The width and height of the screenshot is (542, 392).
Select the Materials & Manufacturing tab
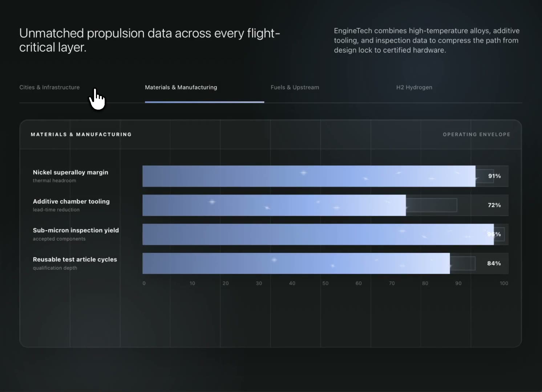181,87
